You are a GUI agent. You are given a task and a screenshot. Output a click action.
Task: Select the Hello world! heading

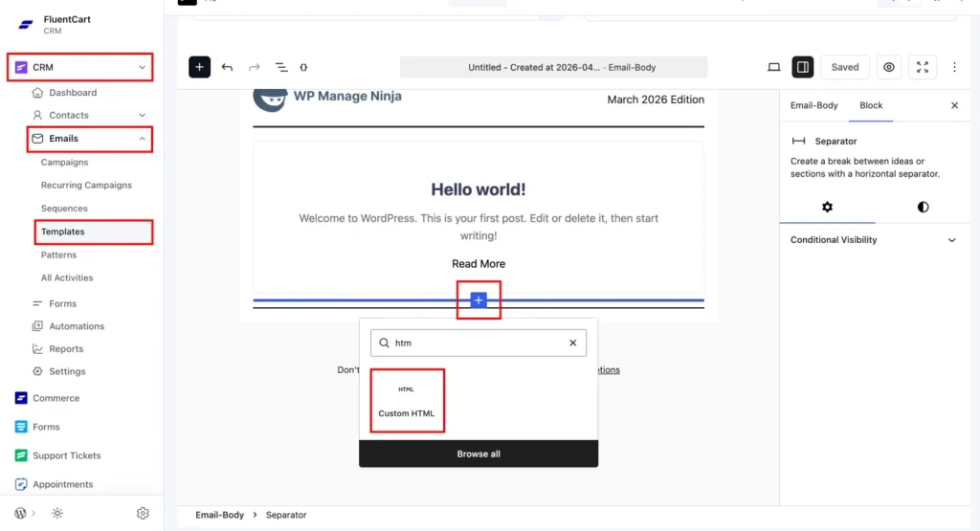coord(479,189)
